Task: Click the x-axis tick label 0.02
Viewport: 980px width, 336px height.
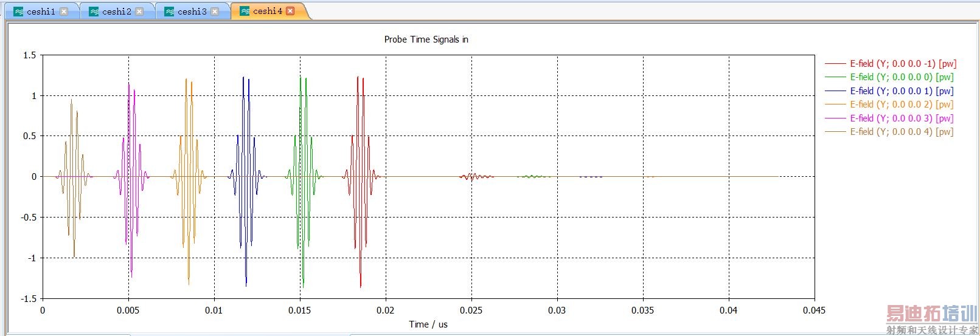Action: [385, 310]
